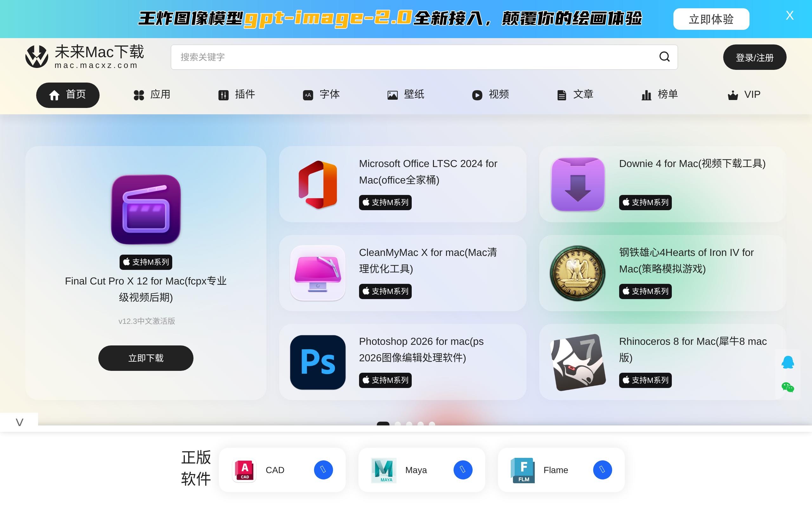Viewport: 812px width, 508px height.
Task: Open 钢铁雄心4 Hearts of Iron IV title
Action: (686, 260)
